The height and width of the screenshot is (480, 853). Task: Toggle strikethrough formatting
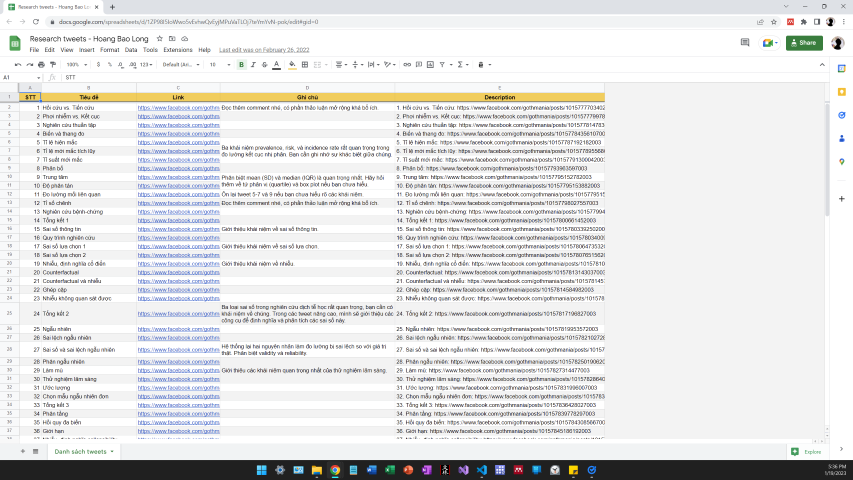pos(265,65)
